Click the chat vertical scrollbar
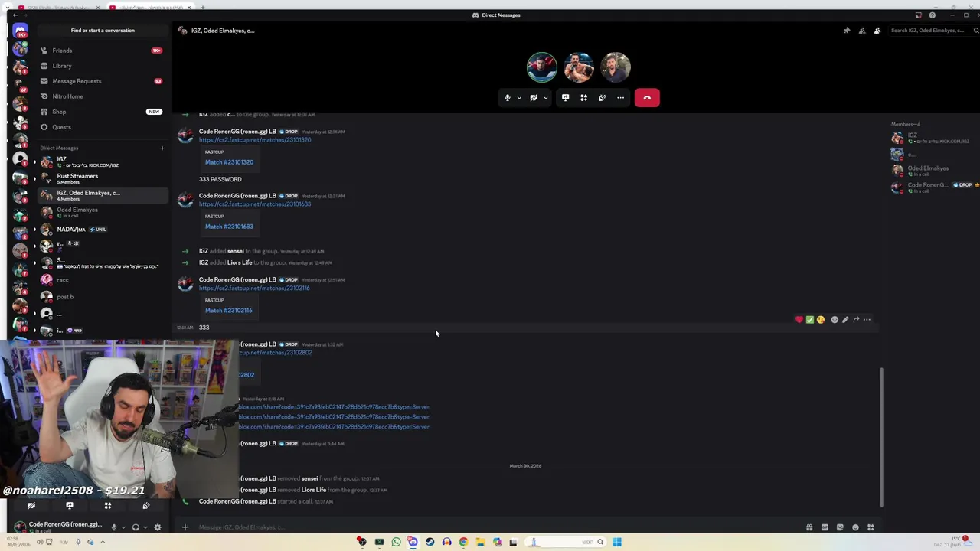Screen dimensions: 980x551 (881, 437)
